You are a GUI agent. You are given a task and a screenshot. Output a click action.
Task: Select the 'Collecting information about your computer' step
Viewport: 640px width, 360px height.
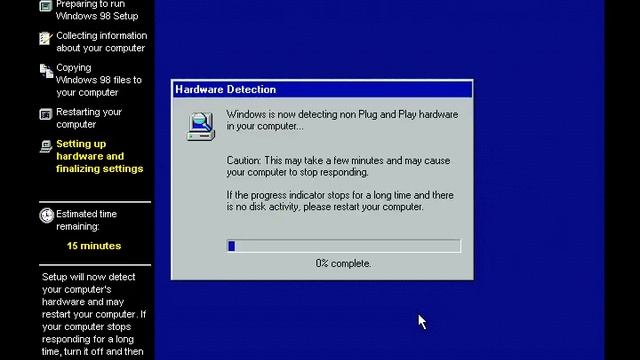pos(102,42)
